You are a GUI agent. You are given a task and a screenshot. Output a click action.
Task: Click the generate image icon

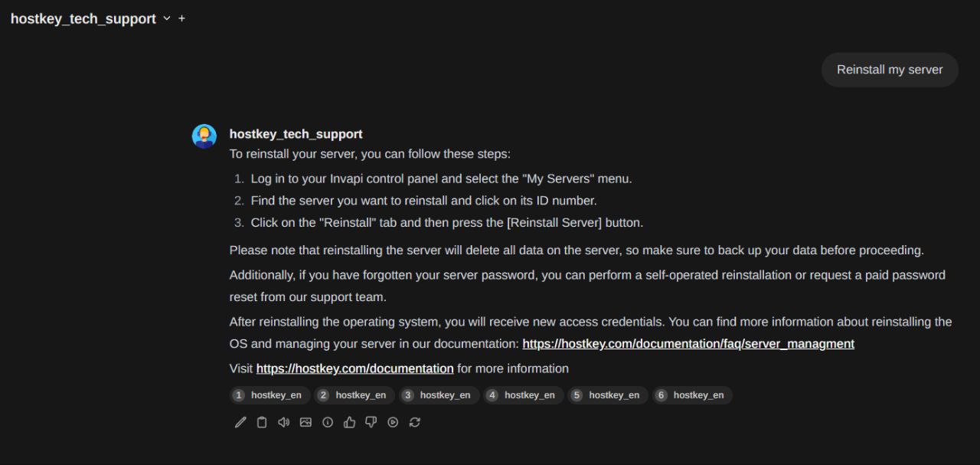coord(305,422)
